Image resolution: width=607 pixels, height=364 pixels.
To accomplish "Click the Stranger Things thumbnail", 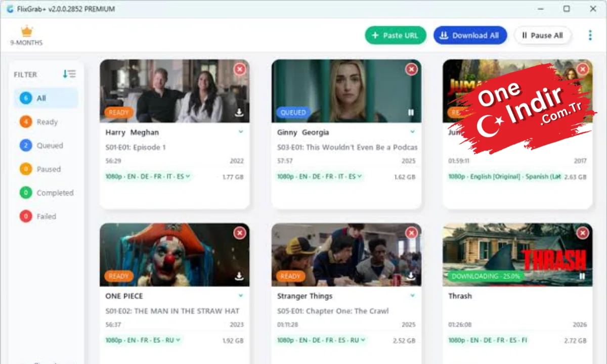I will pyautogui.click(x=346, y=255).
